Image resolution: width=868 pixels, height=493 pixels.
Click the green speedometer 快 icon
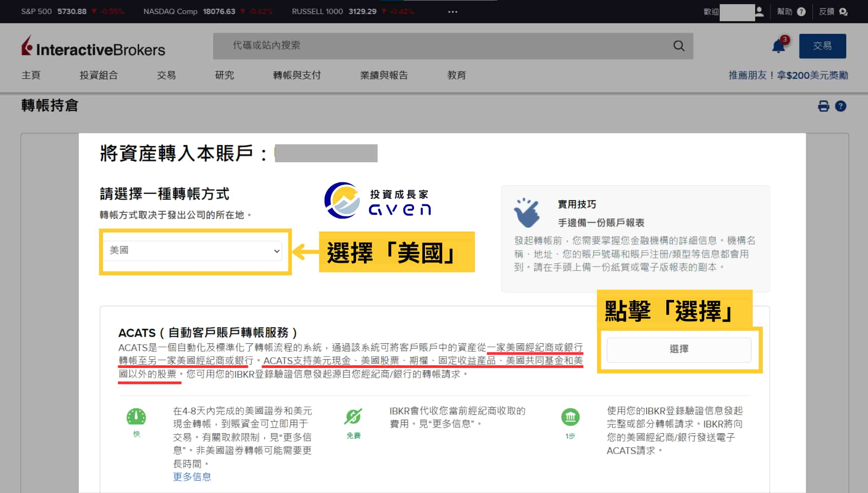[x=136, y=417]
